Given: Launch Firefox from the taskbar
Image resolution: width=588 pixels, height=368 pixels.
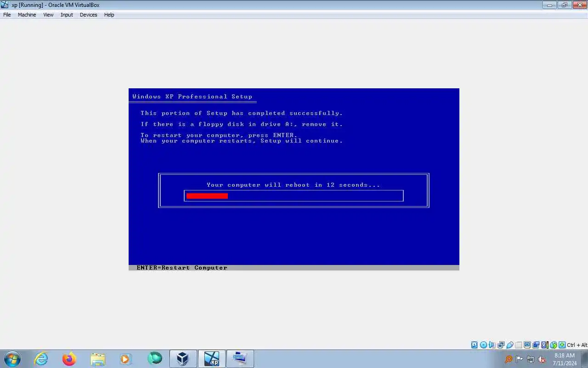Looking at the screenshot, I should (69, 359).
